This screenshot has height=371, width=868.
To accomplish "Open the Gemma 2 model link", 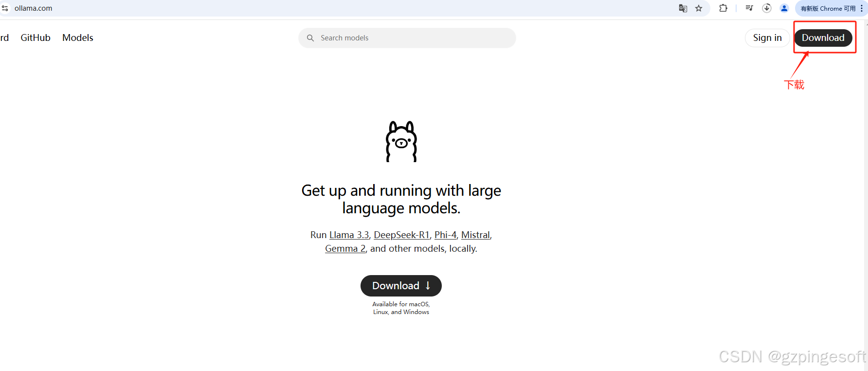I will (x=345, y=248).
